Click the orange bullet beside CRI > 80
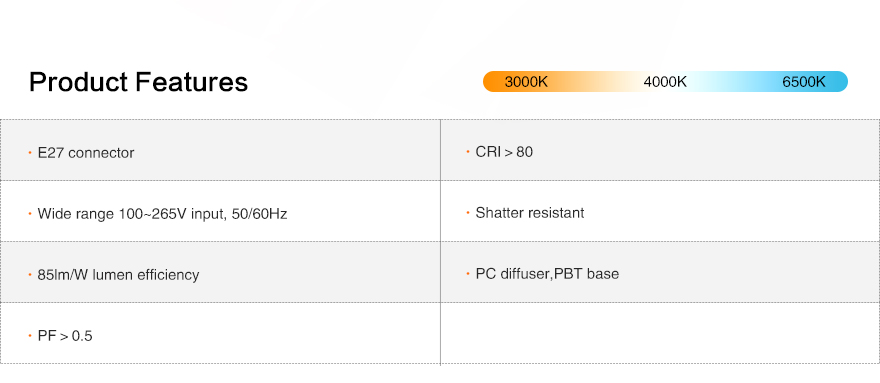This screenshot has height=383, width=880. (468, 152)
